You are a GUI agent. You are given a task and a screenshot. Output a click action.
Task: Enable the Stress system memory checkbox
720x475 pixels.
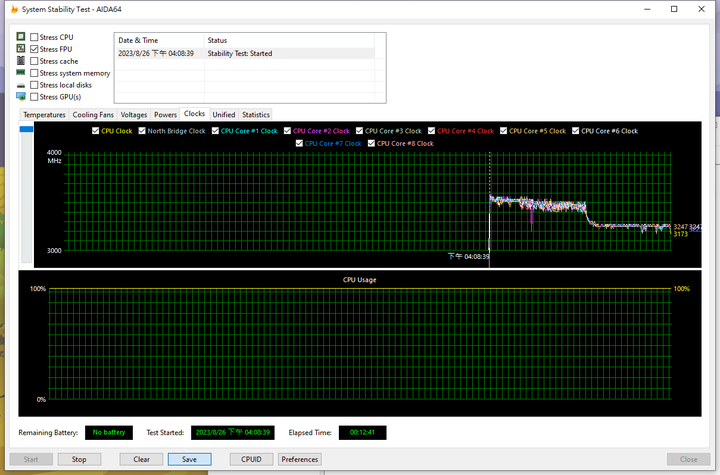34,73
